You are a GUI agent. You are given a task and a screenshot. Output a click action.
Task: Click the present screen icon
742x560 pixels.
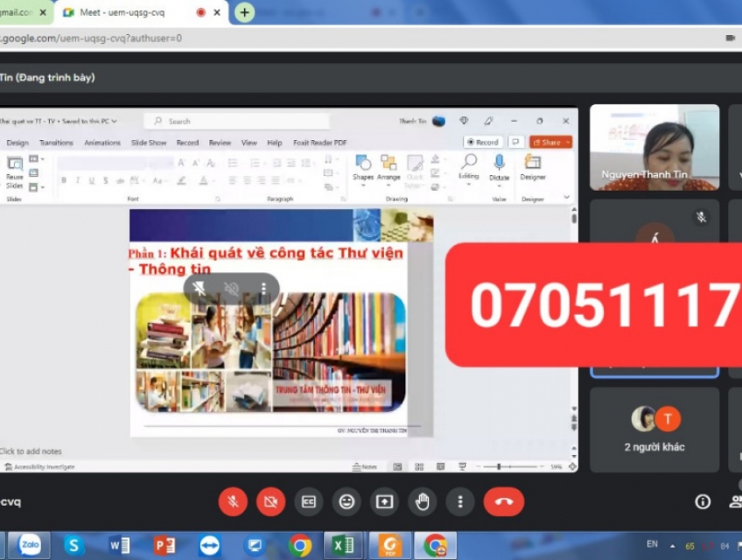tap(384, 501)
